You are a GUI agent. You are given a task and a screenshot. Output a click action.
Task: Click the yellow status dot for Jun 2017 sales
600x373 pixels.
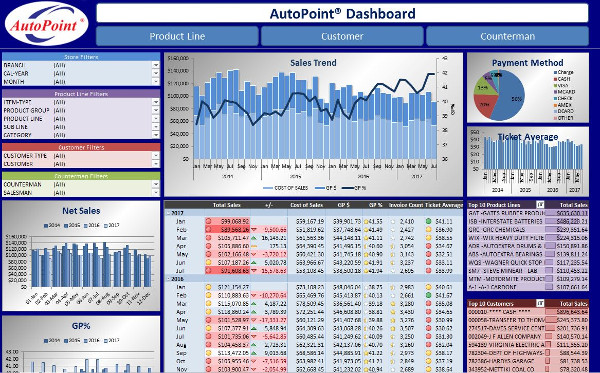[209, 262]
